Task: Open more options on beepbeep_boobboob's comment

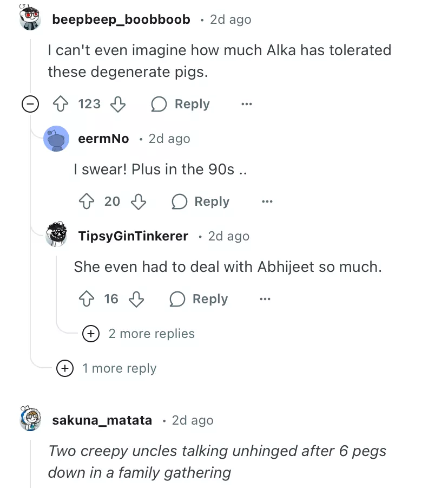Action: click(x=246, y=104)
